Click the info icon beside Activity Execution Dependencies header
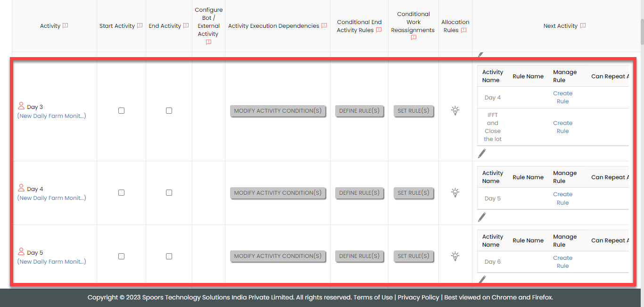This screenshot has width=644, height=307. (x=324, y=26)
